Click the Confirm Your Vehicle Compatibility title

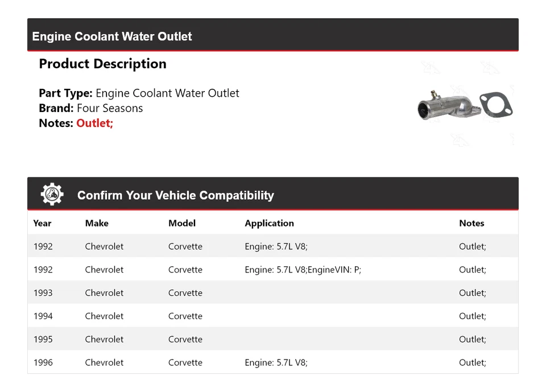[175, 195]
